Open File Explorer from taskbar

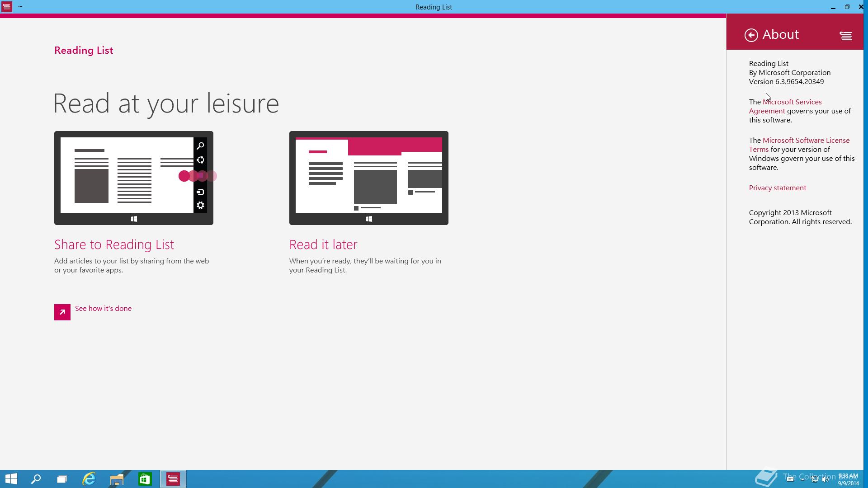pyautogui.click(x=117, y=479)
